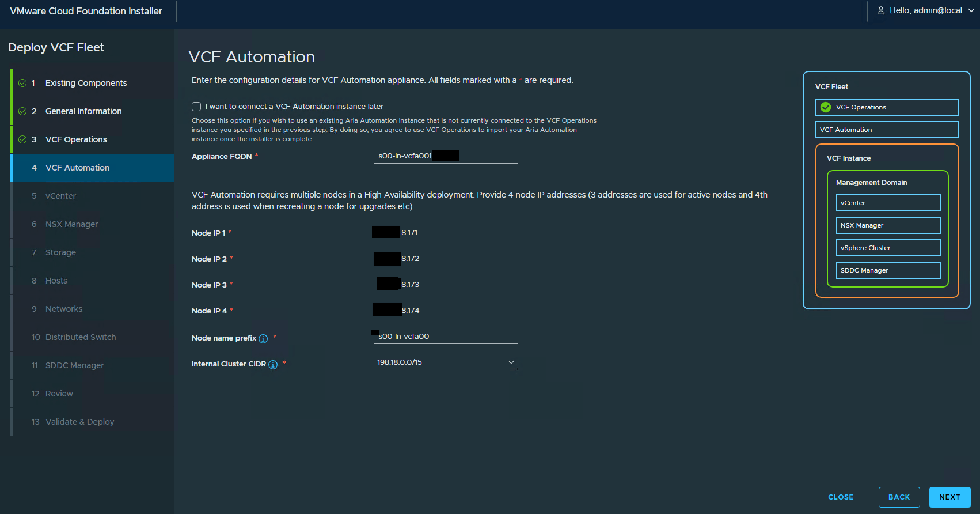
Task: Click the Node IP 1 label
Action: [208, 233]
